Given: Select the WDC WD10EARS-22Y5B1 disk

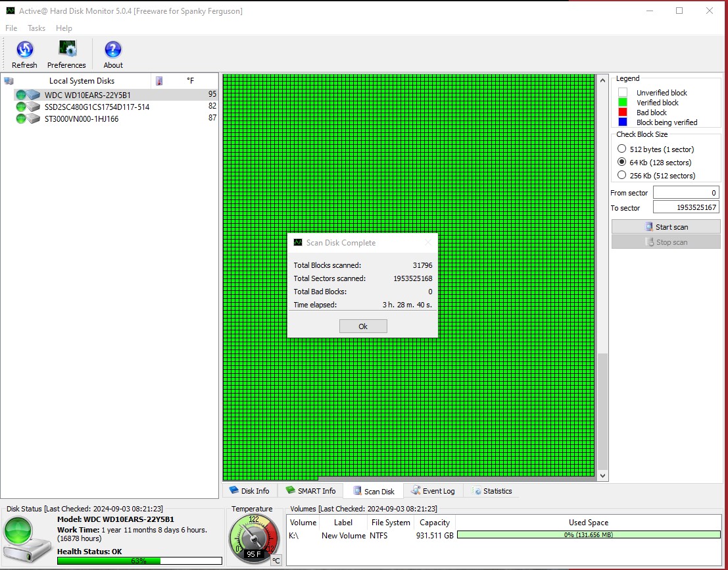Looking at the screenshot, I should (87, 95).
